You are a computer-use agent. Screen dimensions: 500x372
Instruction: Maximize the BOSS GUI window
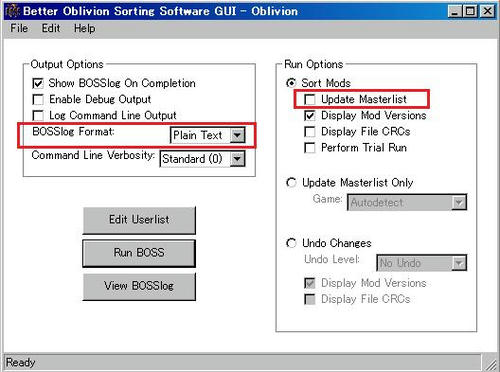[470, 11]
